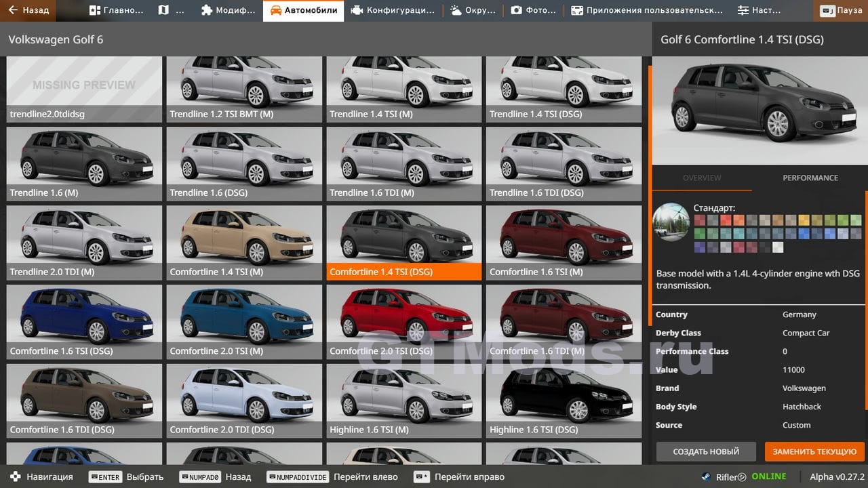Select the Trendline 1.6 TDI (M) configuration

[404, 164]
